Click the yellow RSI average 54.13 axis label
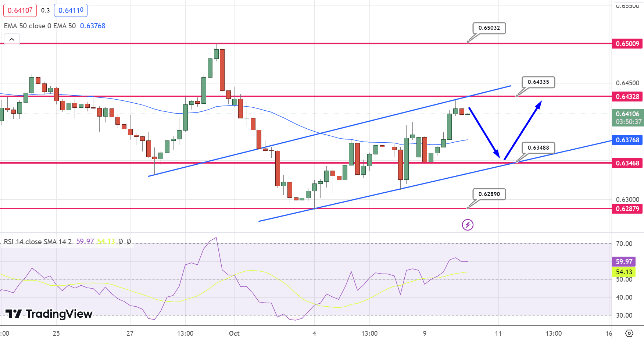 click(x=624, y=272)
